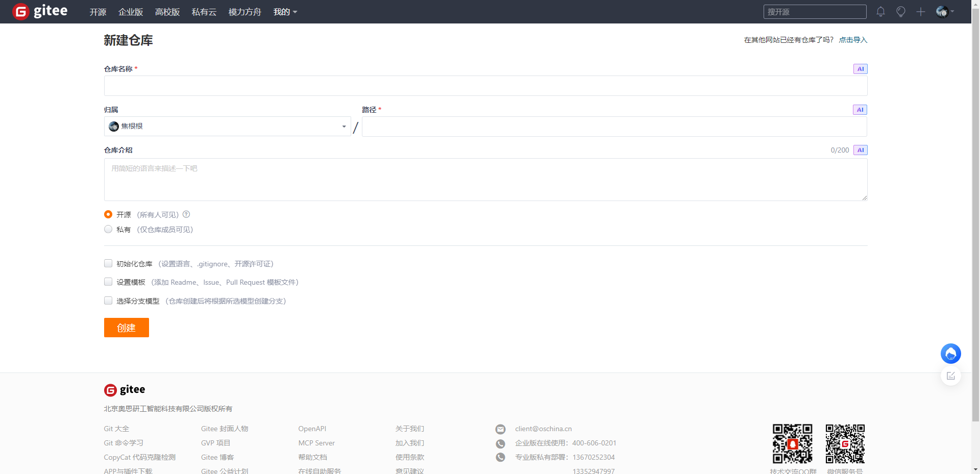Click phone icon beside 专业版私有部署
Image resolution: width=980 pixels, height=474 pixels.
click(x=501, y=458)
